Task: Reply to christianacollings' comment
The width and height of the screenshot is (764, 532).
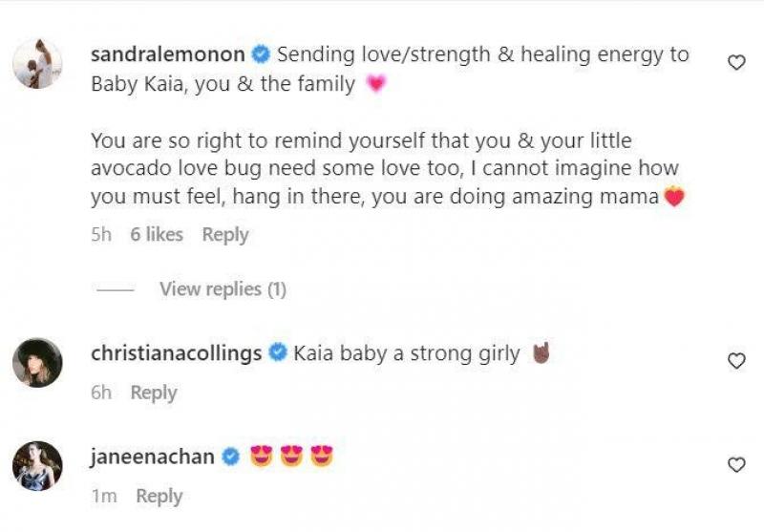Action: coord(154,393)
